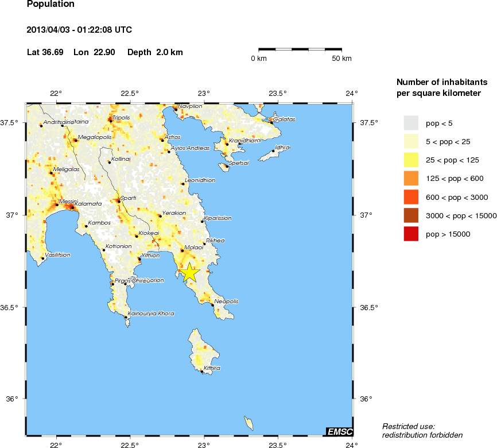497x448 pixels.
Task: Click the 'Vasilitsion' town label
Action: [x=58, y=255]
